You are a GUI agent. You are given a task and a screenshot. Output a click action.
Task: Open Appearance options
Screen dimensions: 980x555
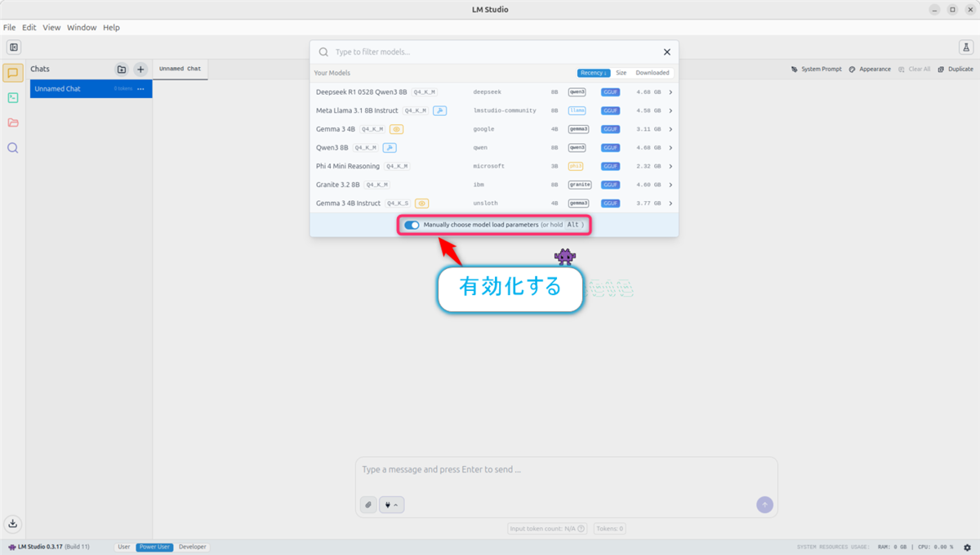click(x=870, y=69)
